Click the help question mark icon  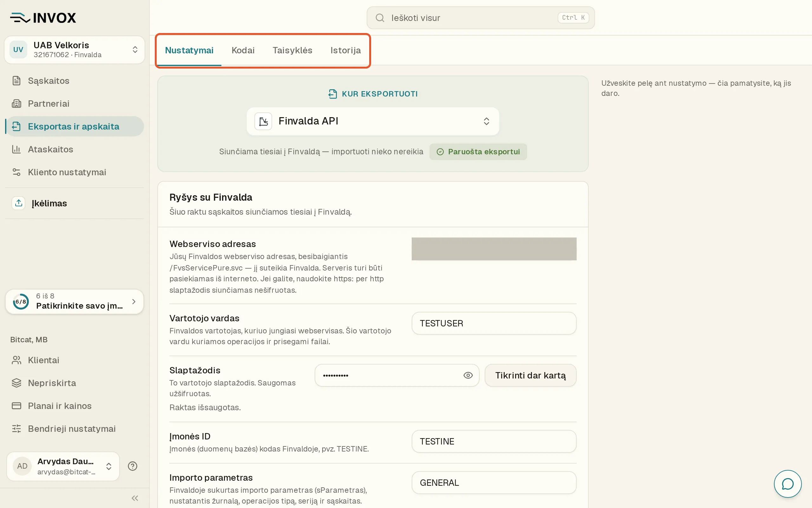(133, 466)
